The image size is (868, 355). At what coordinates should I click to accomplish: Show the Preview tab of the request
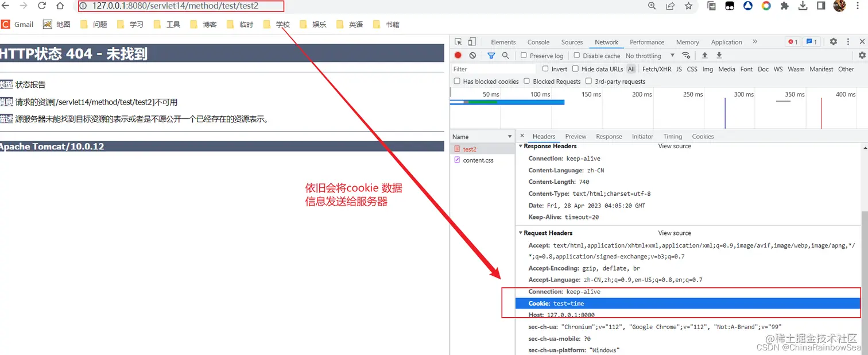(x=575, y=137)
